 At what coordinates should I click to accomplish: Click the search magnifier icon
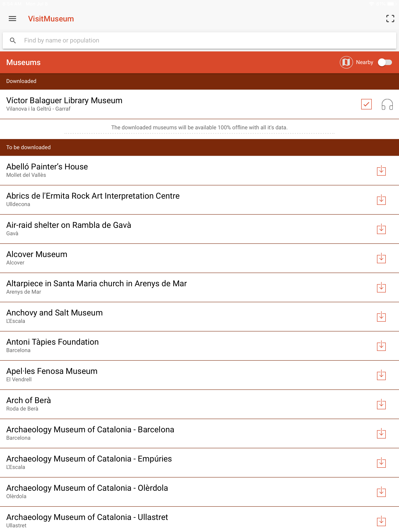pos(13,40)
